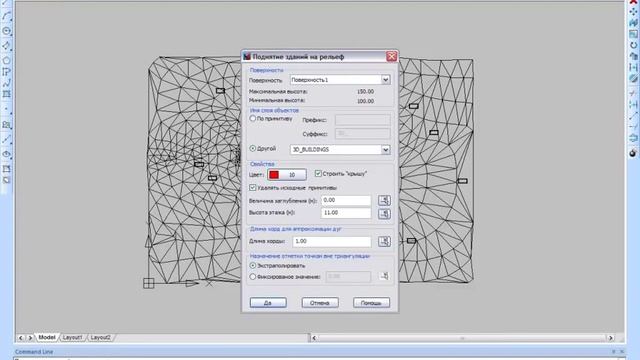Click the 'Величина заглубления' 0.00 field
Viewport: 640px width, 360px height.
click(346, 200)
